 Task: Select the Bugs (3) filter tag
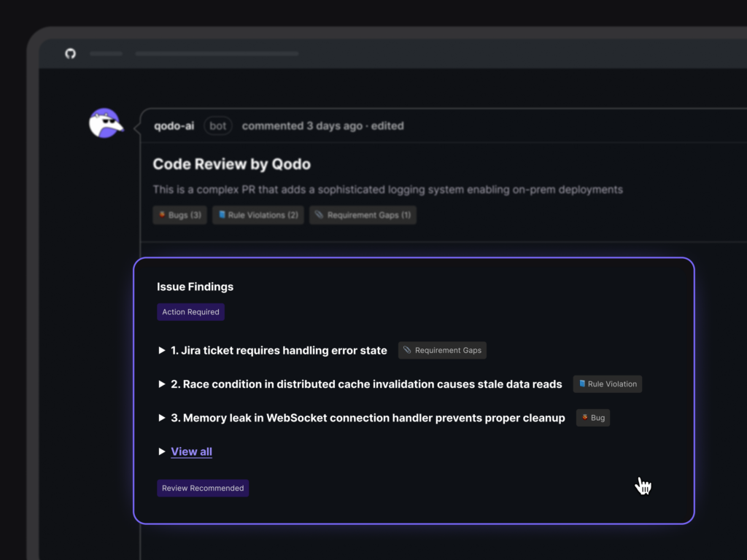pos(179,215)
